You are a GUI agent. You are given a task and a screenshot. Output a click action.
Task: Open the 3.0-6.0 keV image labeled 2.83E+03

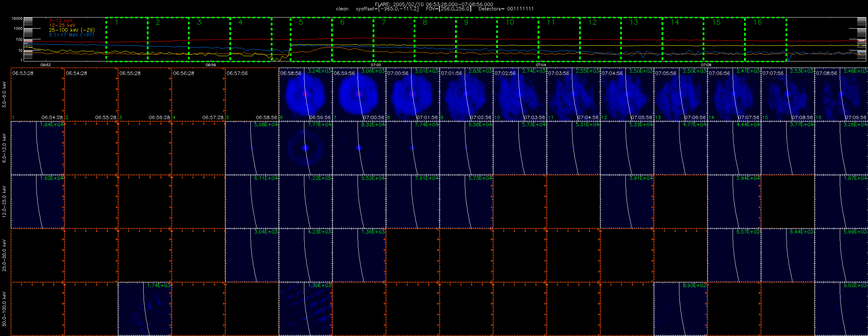click(x=466, y=94)
